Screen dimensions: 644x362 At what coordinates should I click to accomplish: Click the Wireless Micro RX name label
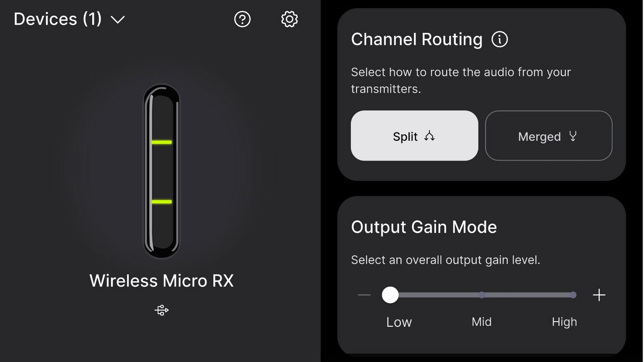(x=161, y=281)
